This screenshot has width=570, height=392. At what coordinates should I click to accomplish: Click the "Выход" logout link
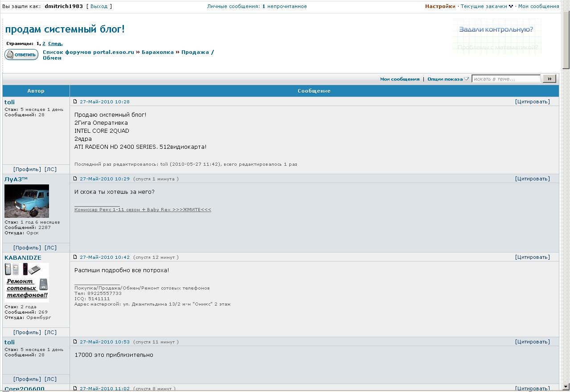tap(99, 6)
